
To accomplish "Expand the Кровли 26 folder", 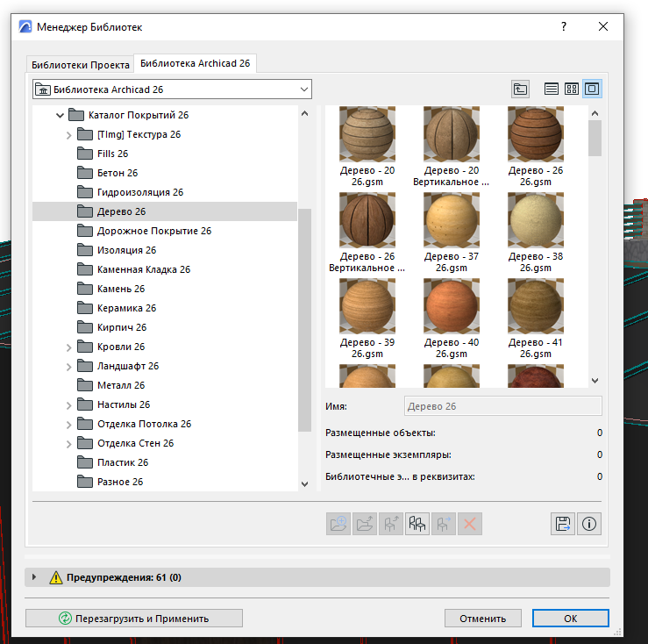I will tap(69, 347).
